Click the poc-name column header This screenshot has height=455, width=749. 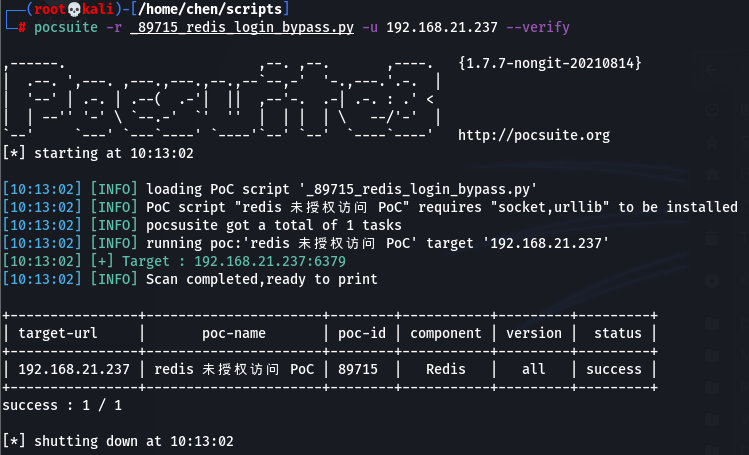[234, 333]
